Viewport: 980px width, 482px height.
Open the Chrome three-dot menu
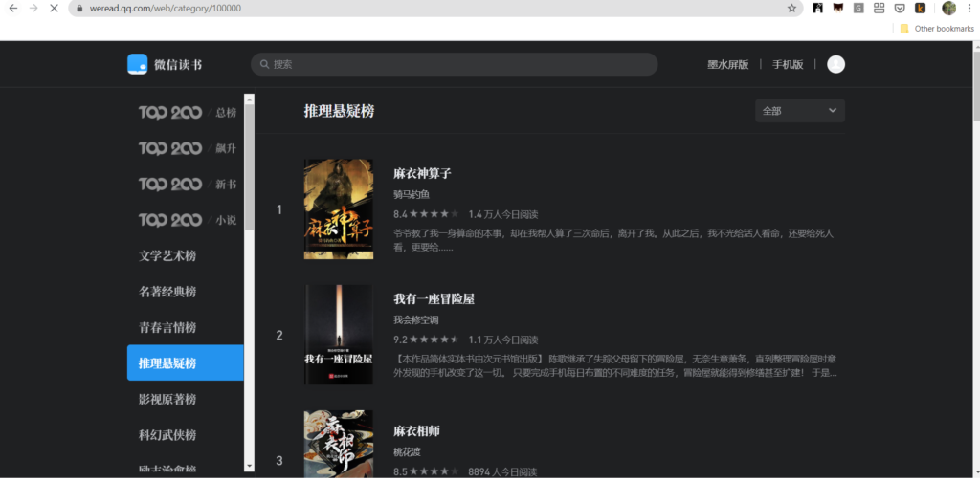969,8
